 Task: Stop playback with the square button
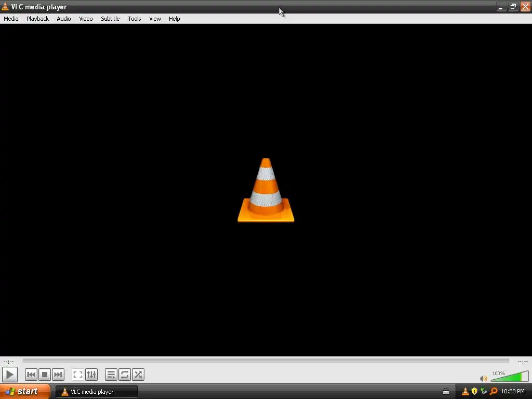tap(45, 375)
